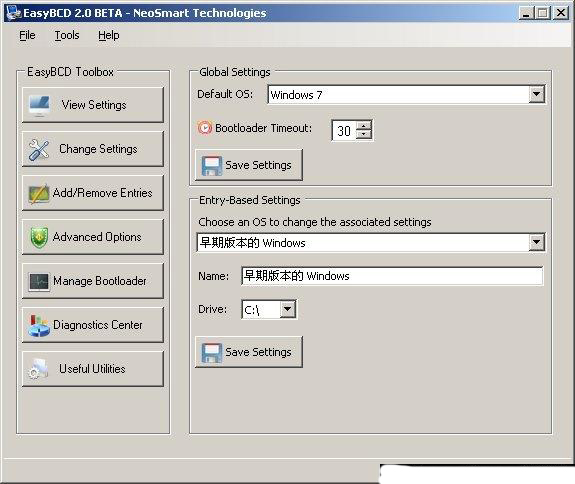Viewport: 575px width, 484px height.
Task: Click the EasyBCD title bar app icon
Action: point(14,13)
